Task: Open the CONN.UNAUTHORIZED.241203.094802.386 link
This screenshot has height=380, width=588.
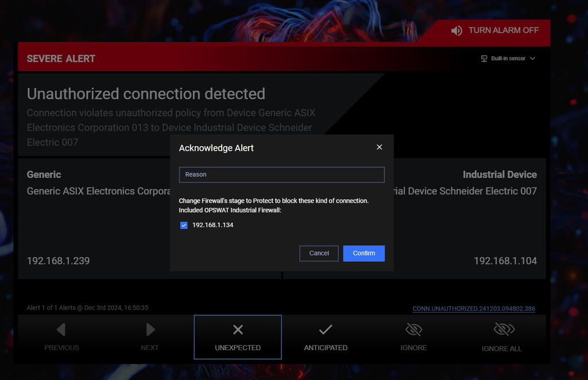Action: tap(474, 309)
